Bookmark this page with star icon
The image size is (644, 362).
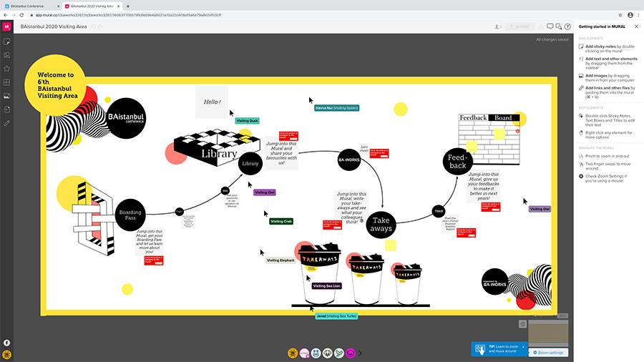[620, 15]
